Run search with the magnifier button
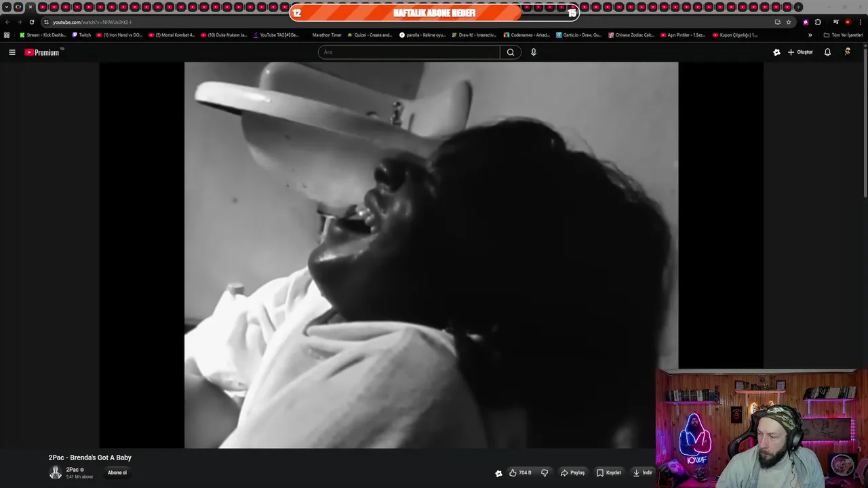This screenshot has width=868, height=488. [x=511, y=52]
